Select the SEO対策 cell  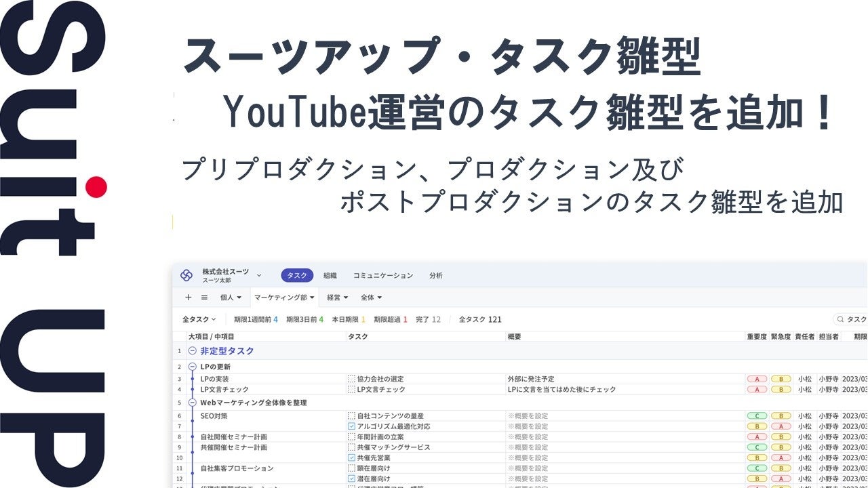pos(214,415)
